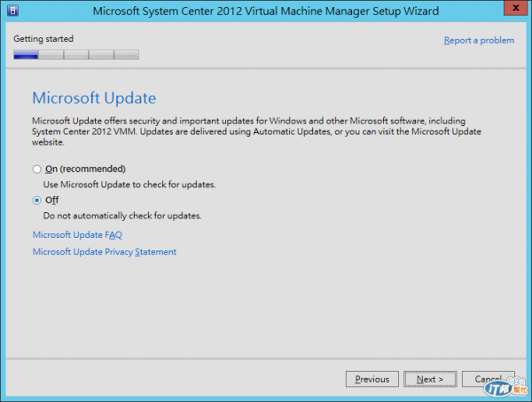Click the 'Use Microsoft Update to check for updates.' text
Image resolution: width=532 pixels, height=402 pixels.
click(x=129, y=185)
